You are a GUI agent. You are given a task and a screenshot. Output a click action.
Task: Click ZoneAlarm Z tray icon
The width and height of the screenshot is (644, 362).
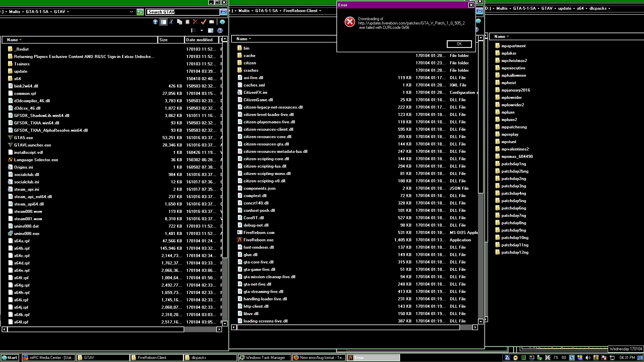coord(507,358)
